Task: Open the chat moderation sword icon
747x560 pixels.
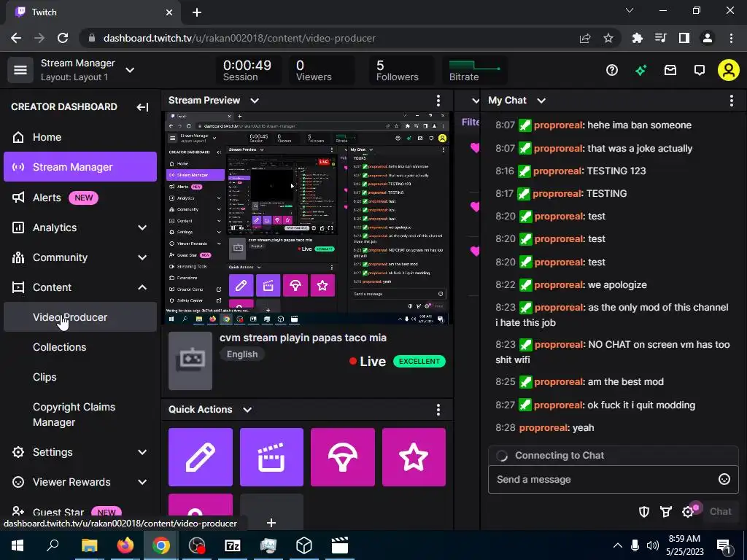Action: point(666,511)
